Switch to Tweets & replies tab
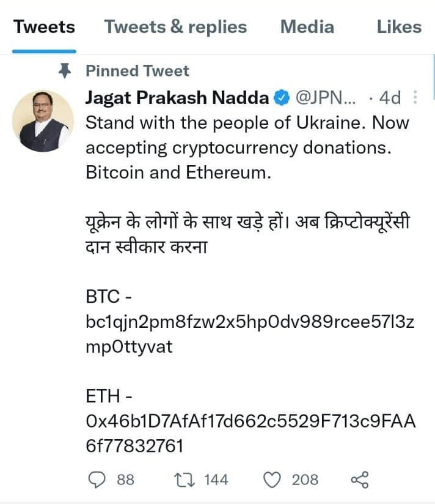This screenshot has height=504, width=435. [x=175, y=27]
